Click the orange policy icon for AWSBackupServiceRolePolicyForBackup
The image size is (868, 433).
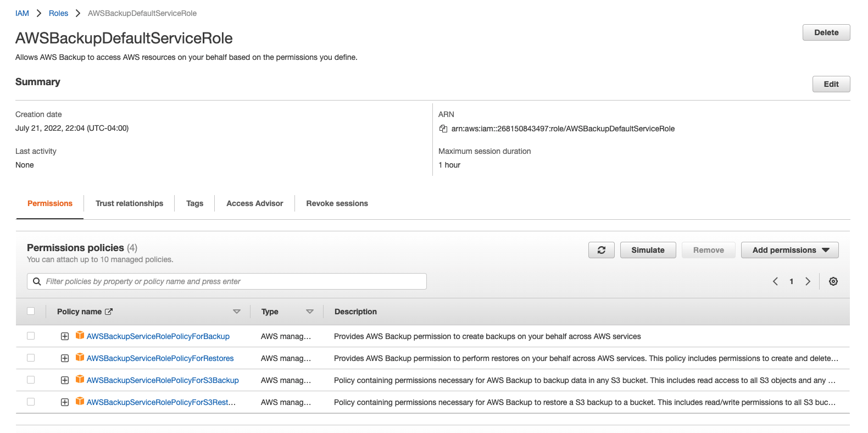[x=80, y=335]
